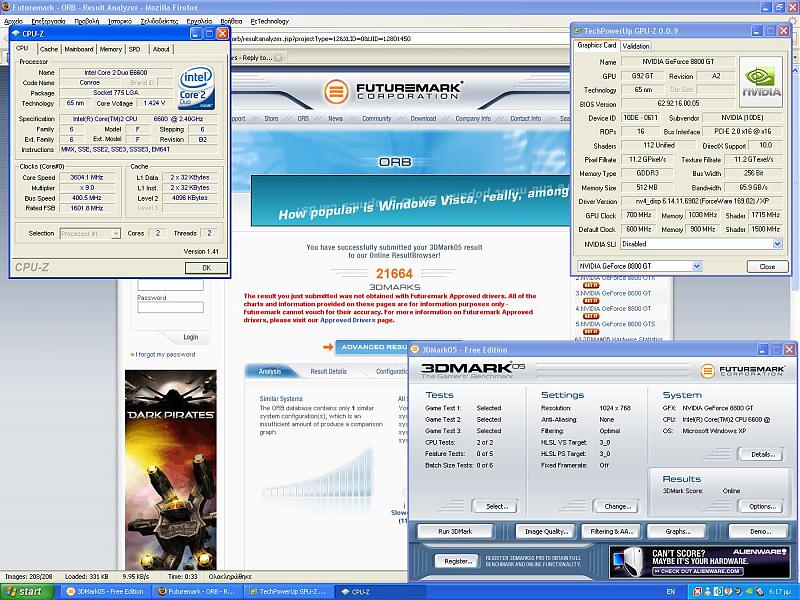
Task: Click the Dark Pirates advertisement banner
Action: (171, 470)
